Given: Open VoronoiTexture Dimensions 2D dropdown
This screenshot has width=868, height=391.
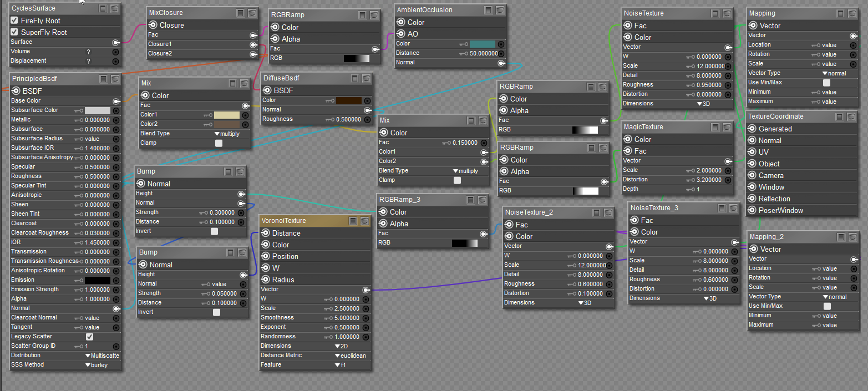Looking at the screenshot, I should [341, 346].
